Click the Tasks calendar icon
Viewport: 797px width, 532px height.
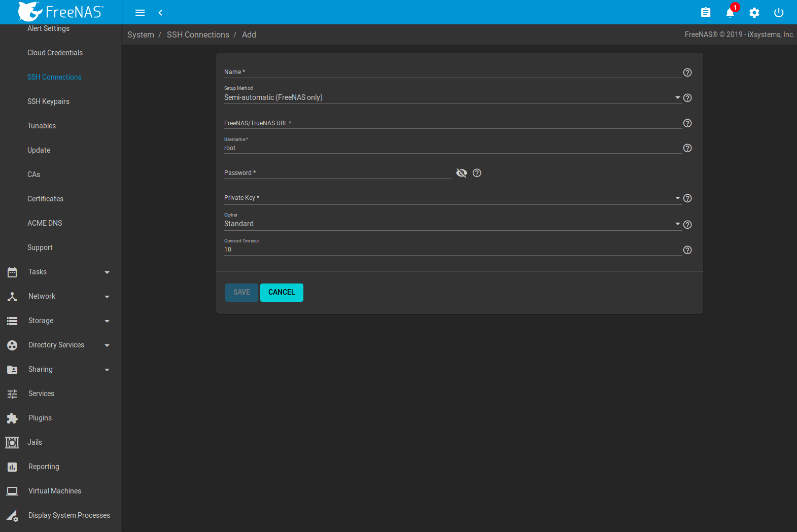(x=12, y=272)
